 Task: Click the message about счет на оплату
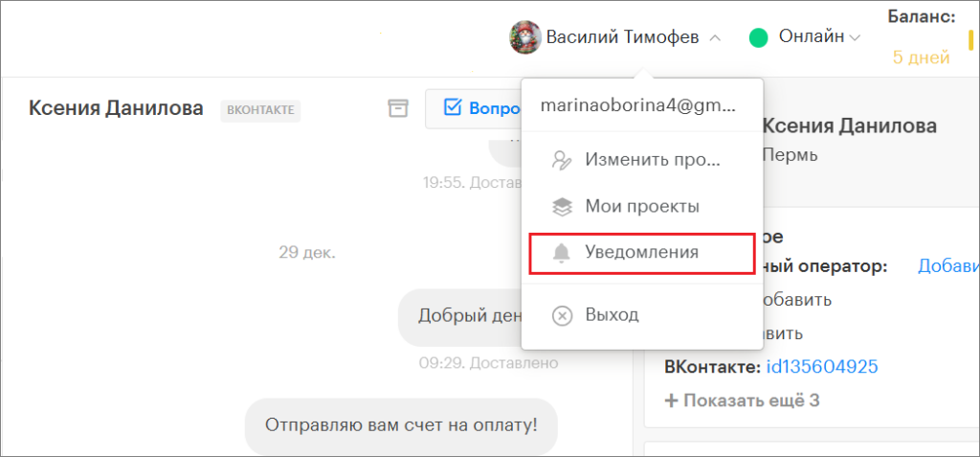tap(401, 424)
